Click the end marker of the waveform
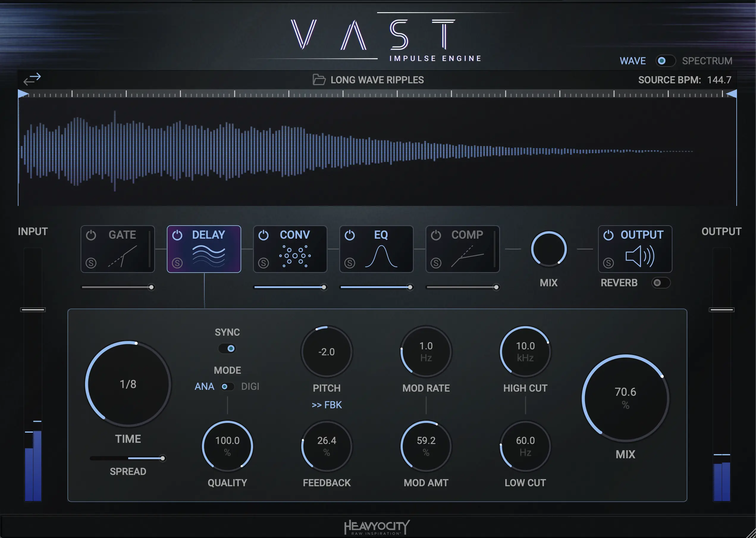756x538 pixels. pos(732,94)
